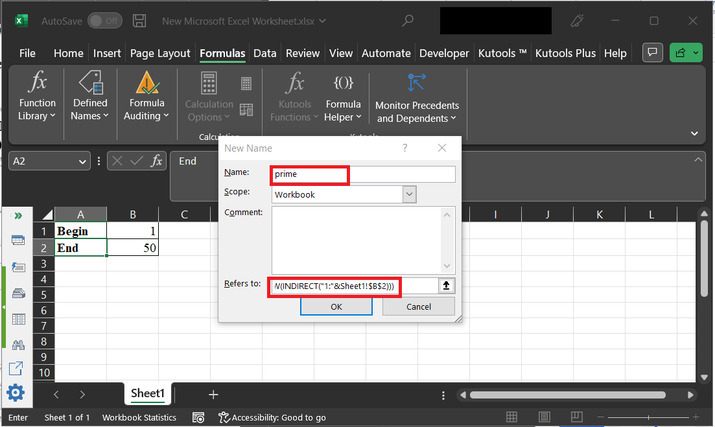Image resolution: width=715 pixels, height=427 pixels.
Task: Click the Save disk icon
Action: pos(139,21)
